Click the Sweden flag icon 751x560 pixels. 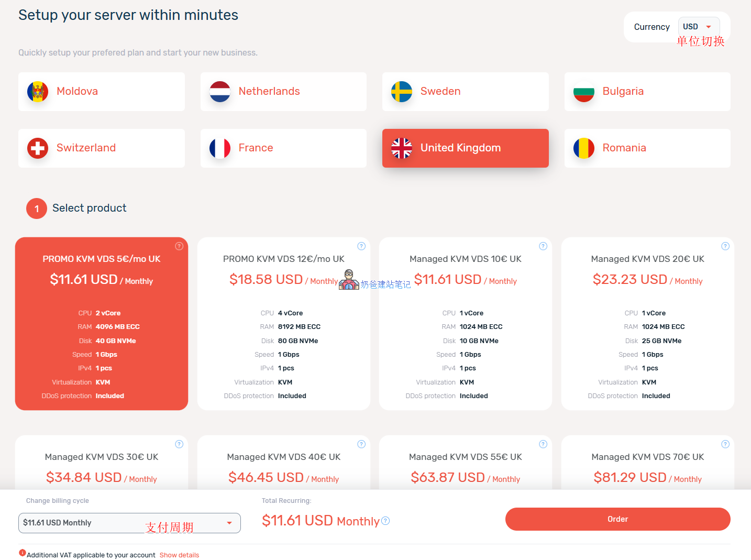pyautogui.click(x=402, y=92)
